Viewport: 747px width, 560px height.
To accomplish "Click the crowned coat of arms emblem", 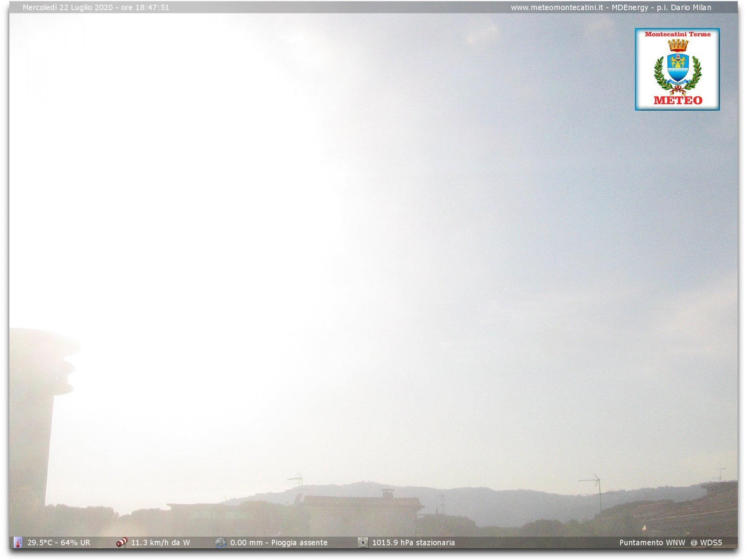I will click(x=677, y=66).
